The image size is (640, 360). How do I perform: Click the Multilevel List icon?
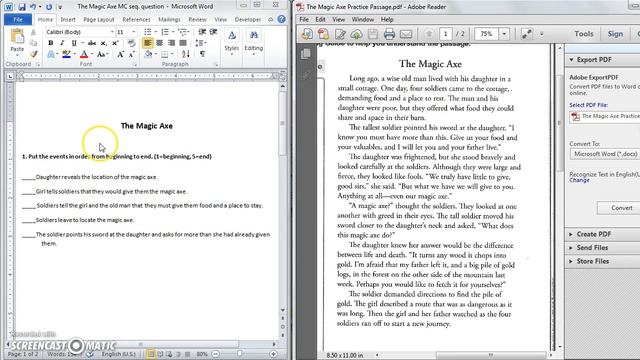pyautogui.click(x=182, y=32)
